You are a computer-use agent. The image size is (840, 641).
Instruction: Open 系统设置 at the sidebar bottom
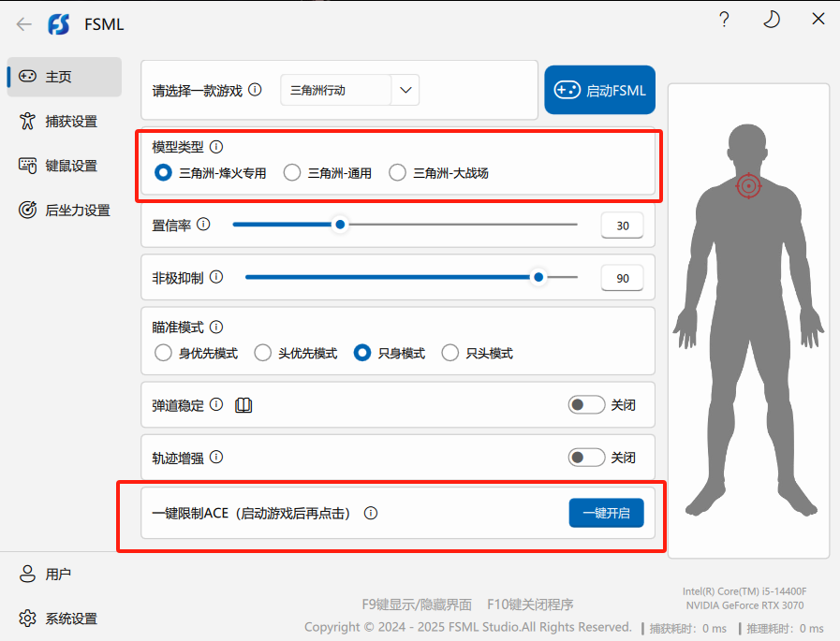coord(70,619)
